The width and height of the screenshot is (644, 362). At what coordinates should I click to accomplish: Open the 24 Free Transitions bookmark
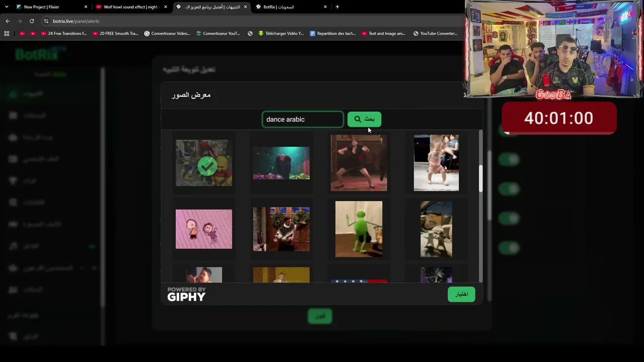(x=64, y=34)
